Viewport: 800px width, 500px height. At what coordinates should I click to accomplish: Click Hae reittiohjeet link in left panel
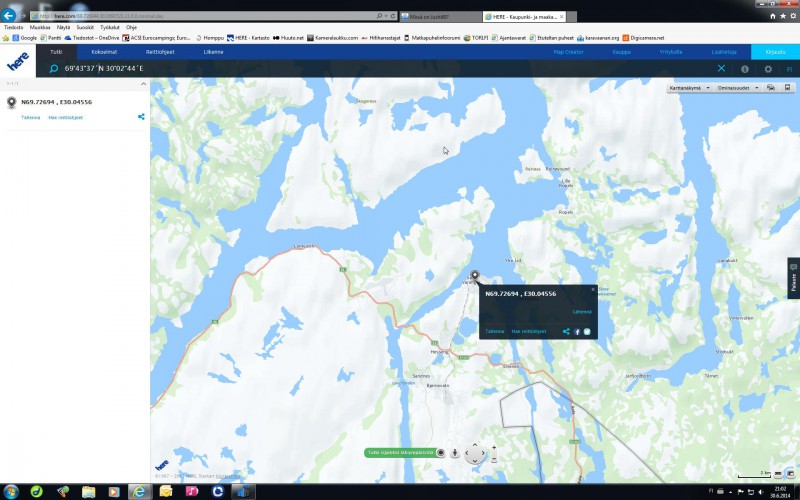tap(66, 117)
